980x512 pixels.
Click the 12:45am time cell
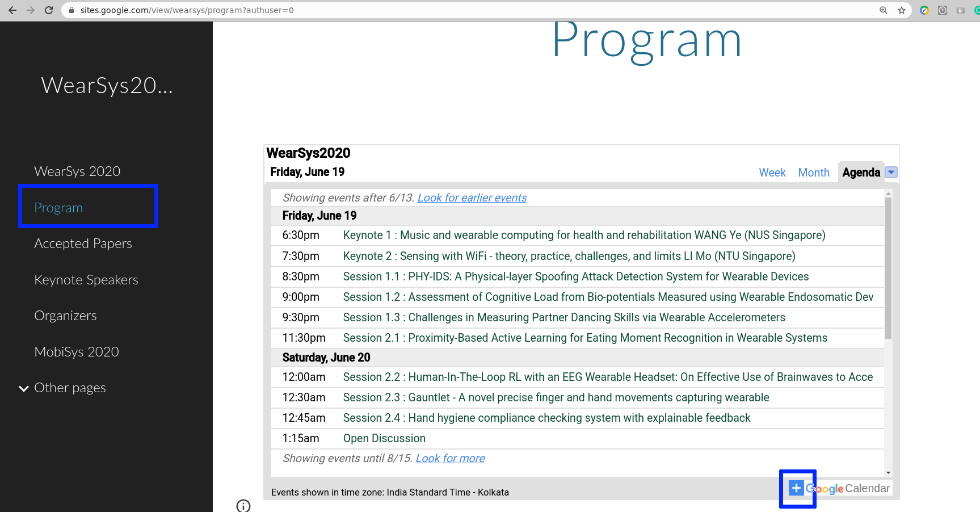click(x=304, y=418)
